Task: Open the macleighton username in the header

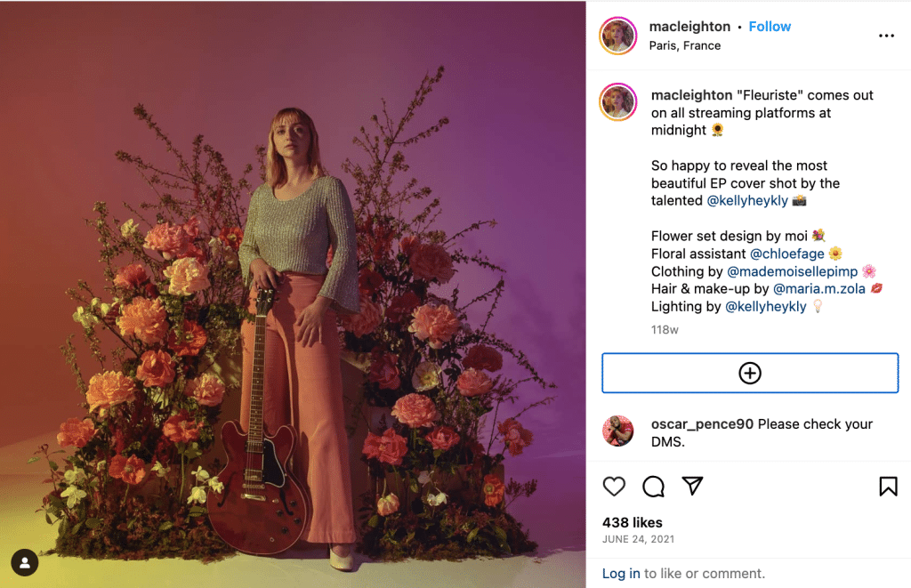Action: 689,27
